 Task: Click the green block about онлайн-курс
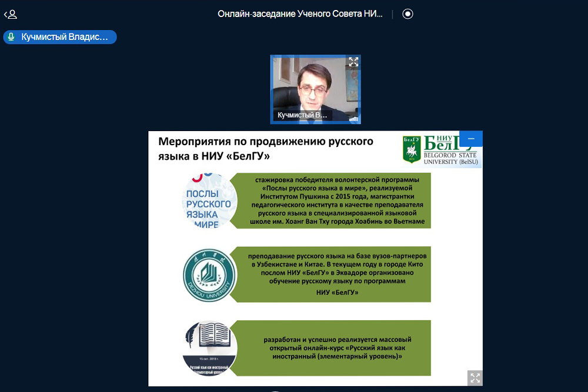(x=332, y=347)
